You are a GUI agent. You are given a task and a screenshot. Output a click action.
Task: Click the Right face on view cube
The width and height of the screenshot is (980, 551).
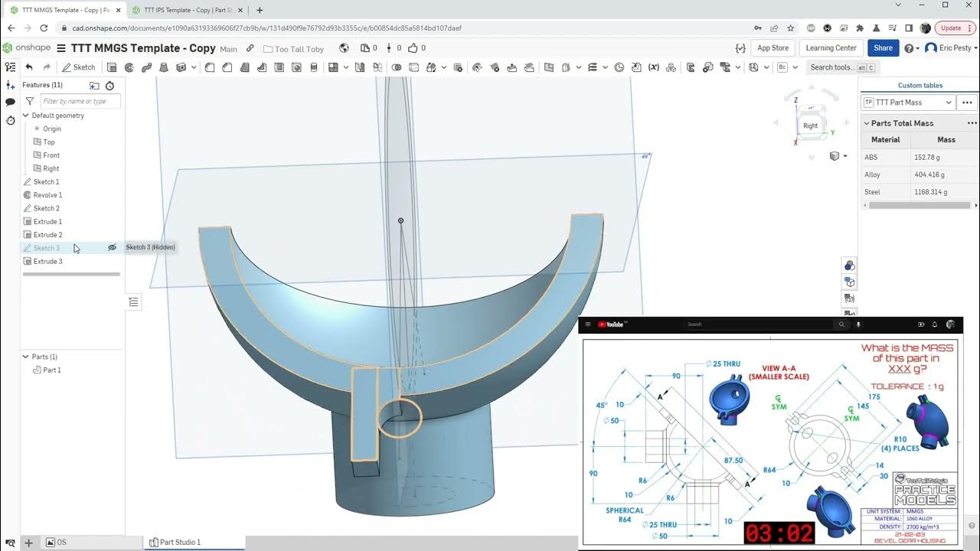(x=810, y=126)
